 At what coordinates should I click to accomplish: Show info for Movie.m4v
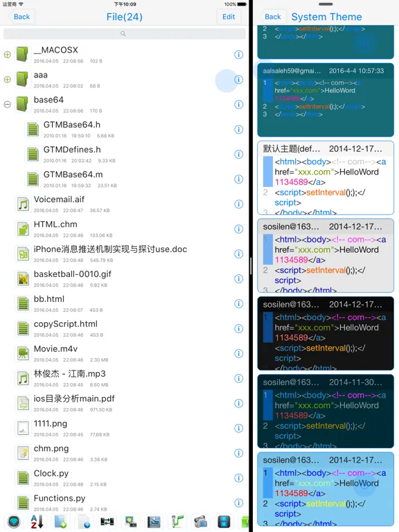pyautogui.click(x=239, y=353)
